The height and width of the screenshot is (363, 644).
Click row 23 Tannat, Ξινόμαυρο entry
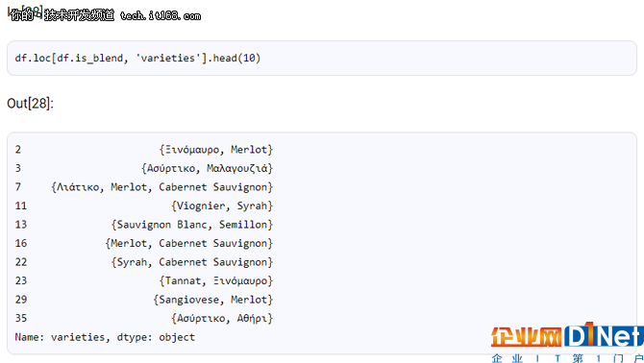click(x=144, y=280)
